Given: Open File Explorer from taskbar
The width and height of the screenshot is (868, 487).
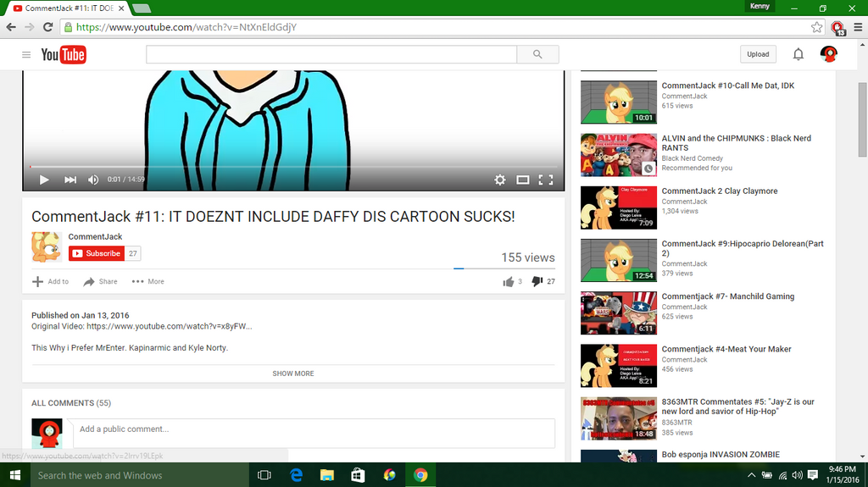Looking at the screenshot, I should (x=327, y=475).
